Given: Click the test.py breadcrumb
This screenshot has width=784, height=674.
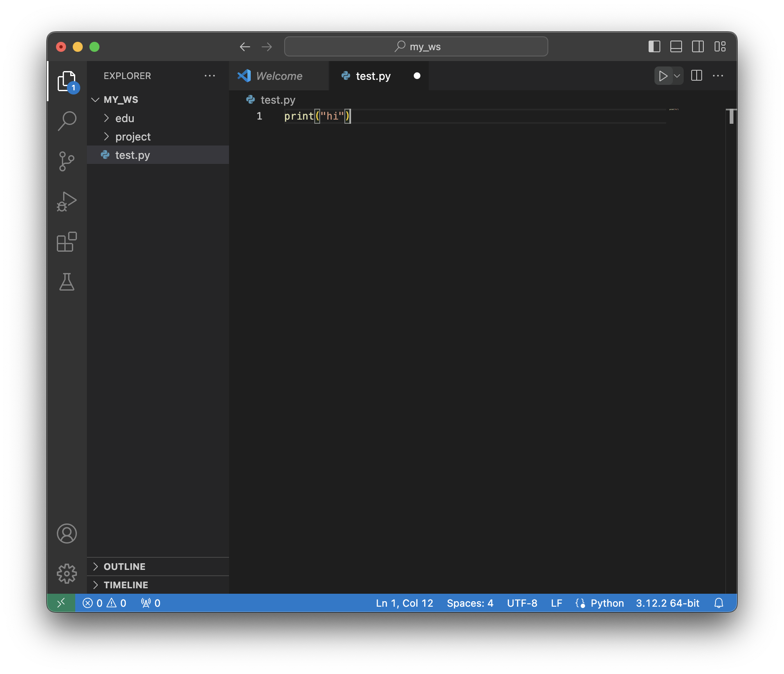Looking at the screenshot, I should tap(271, 100).
